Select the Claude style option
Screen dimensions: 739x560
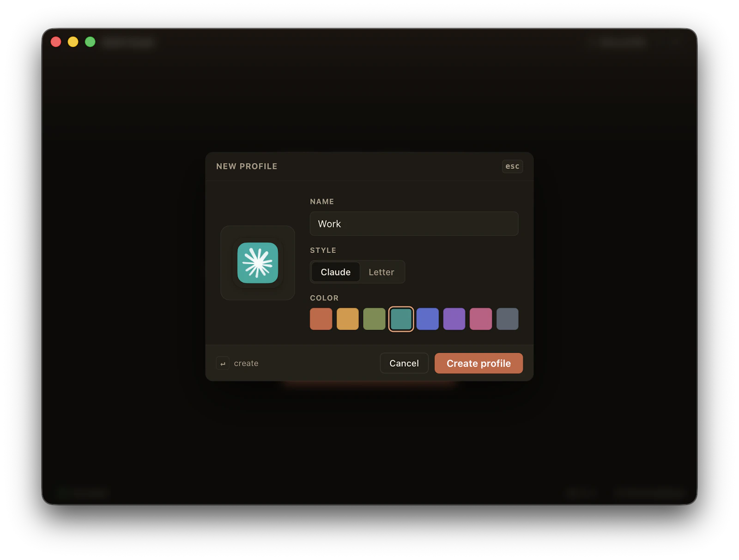pos(336,272)
